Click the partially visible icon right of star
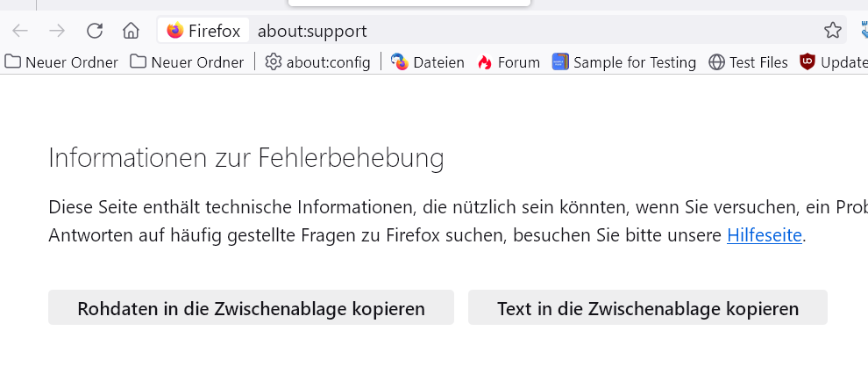This screenshot has width=868, height=374. 862,31
